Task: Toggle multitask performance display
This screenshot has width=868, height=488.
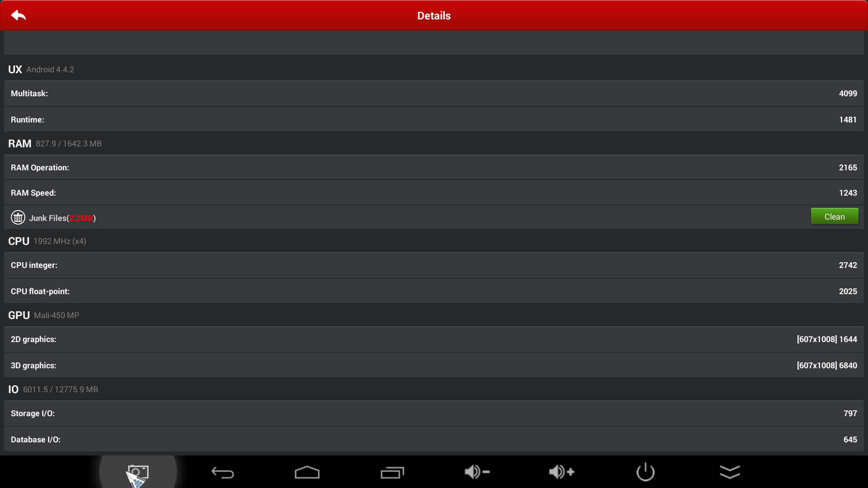Action: tap(434, 93)
